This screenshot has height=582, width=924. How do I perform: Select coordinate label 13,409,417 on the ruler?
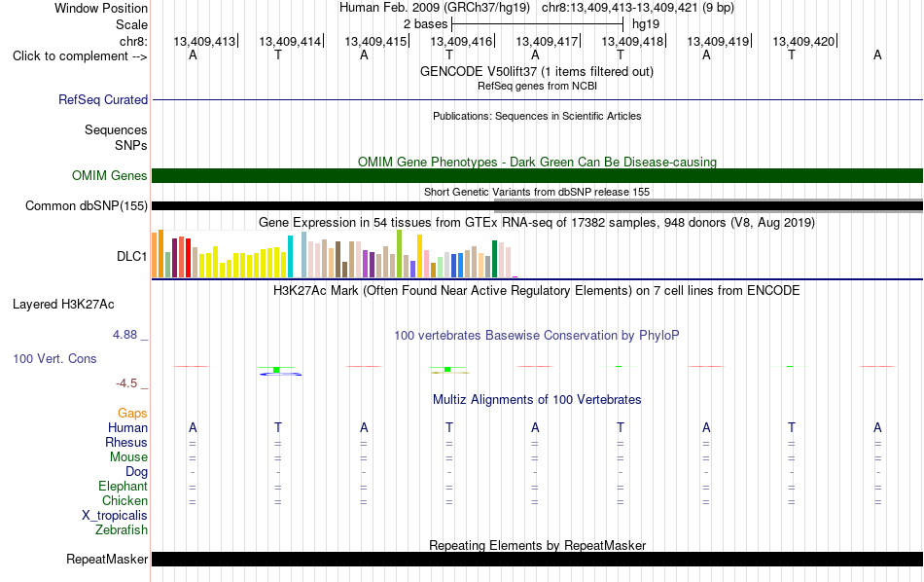click(547, 41)
